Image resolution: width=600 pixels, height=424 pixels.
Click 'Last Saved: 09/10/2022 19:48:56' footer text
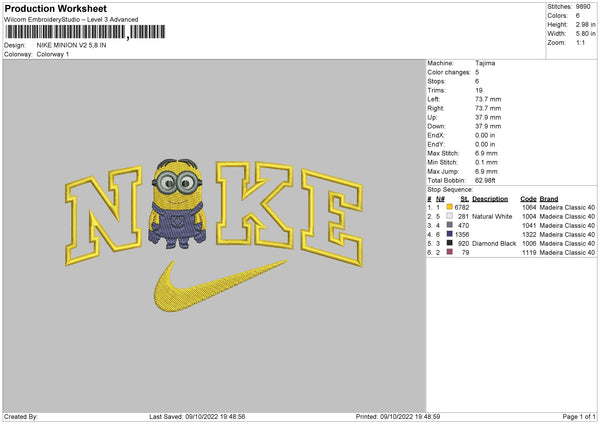click(197, 417)
